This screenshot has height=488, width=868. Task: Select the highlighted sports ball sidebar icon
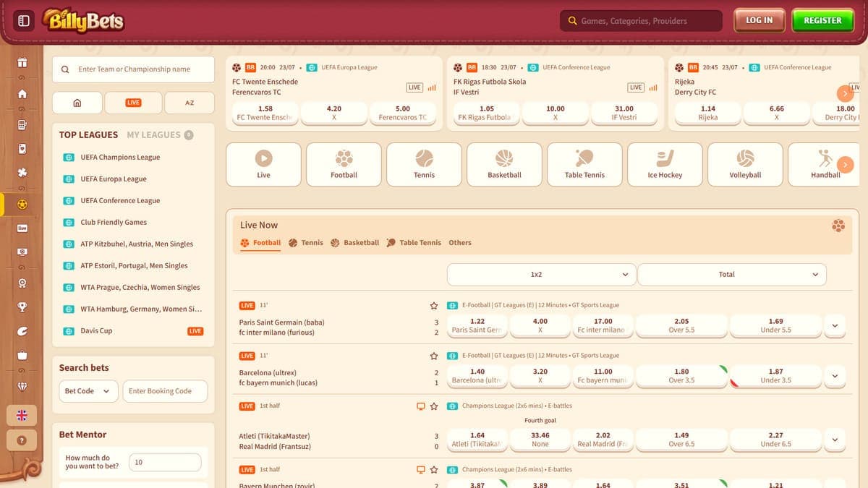click(22, 204)
